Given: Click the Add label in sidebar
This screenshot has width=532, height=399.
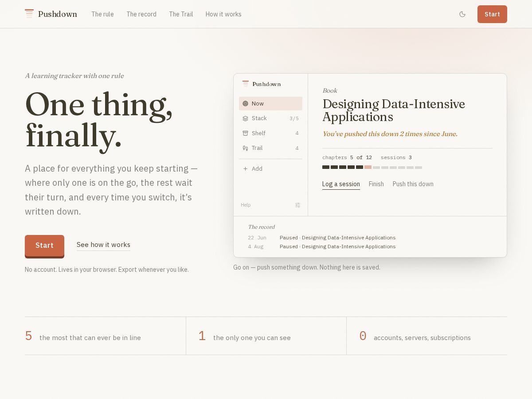Looking at the screenshot, I should tap(257, 169).
